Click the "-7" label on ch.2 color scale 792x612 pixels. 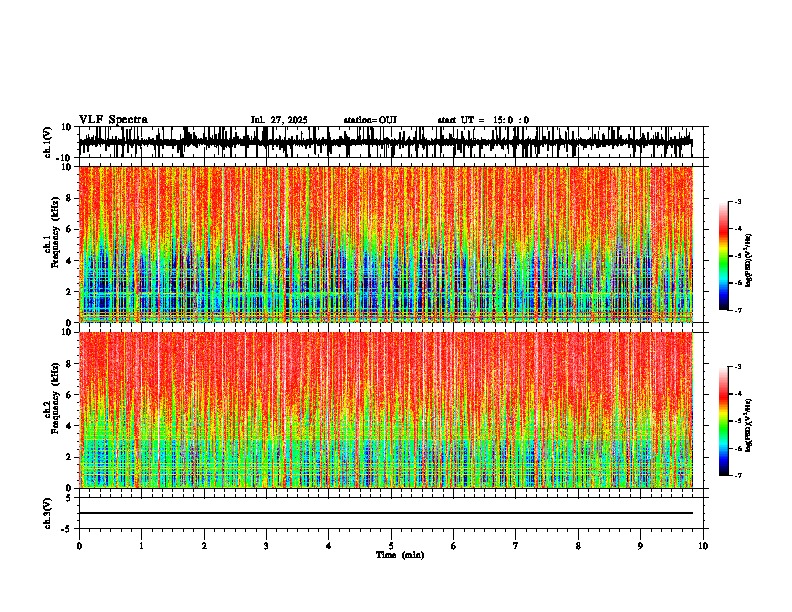738,475
